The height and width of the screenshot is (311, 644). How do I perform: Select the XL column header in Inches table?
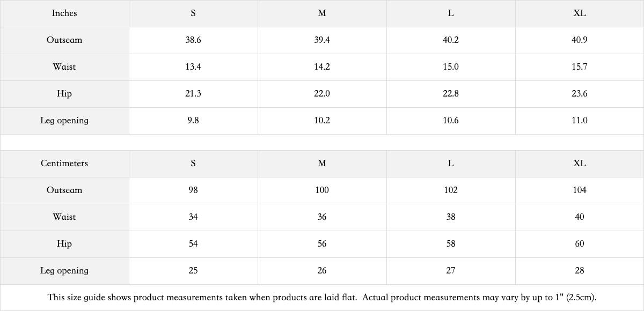click(580, 13)
